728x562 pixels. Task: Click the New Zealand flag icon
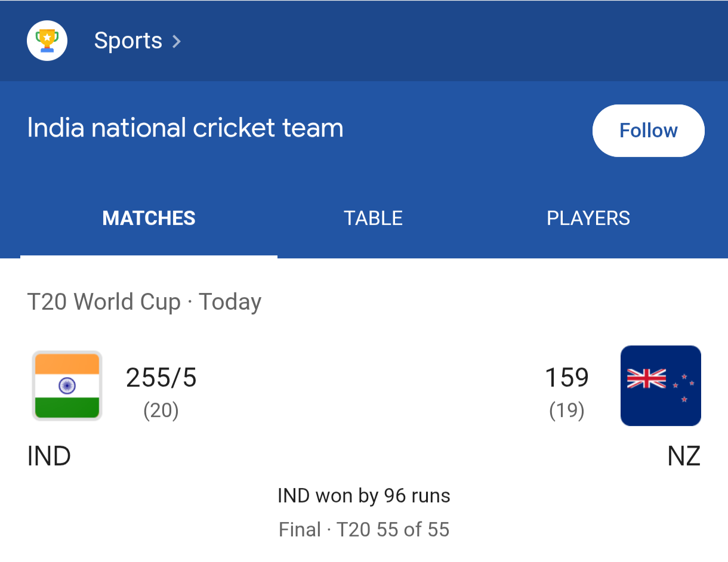tap(661, 386)
